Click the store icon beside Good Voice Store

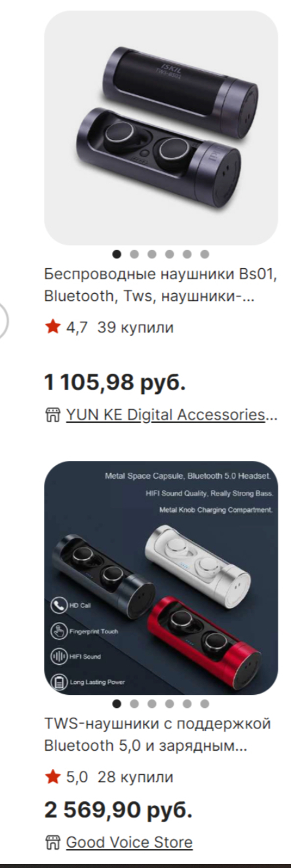[52, 842]
